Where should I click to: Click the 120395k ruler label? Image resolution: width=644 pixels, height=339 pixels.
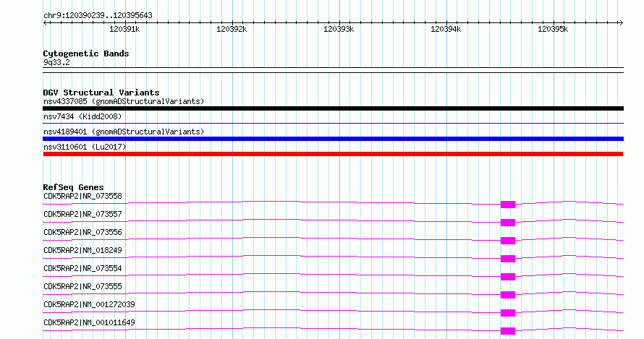(x=553, y=29)
